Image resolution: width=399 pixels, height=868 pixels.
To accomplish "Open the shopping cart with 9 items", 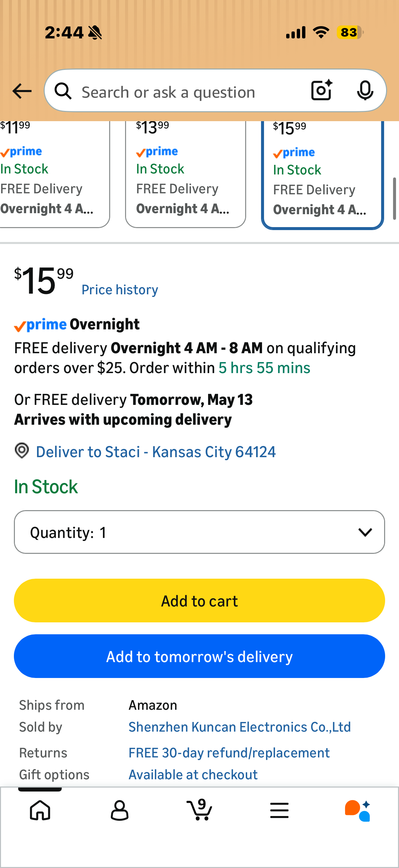I will coord(199,809).
